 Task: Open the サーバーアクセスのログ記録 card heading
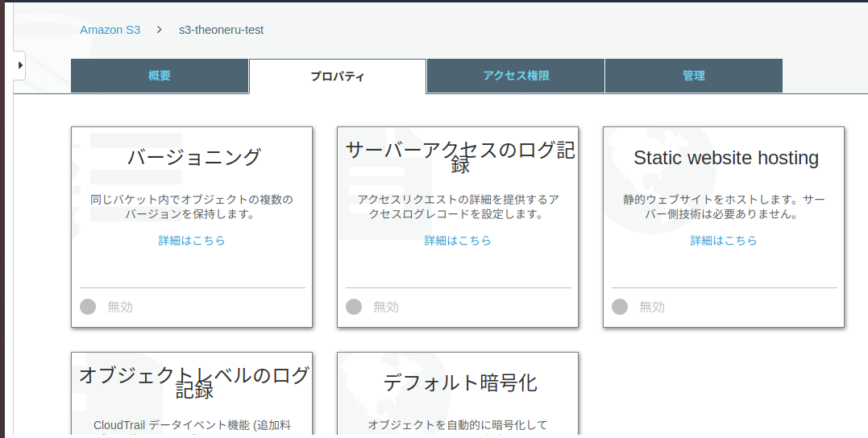(460, 157)
